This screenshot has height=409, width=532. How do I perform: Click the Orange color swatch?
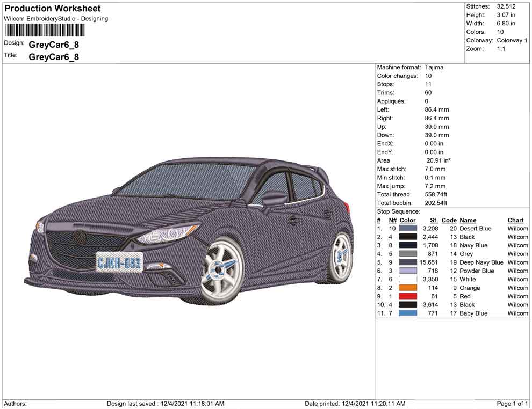[x=408, y=288]
